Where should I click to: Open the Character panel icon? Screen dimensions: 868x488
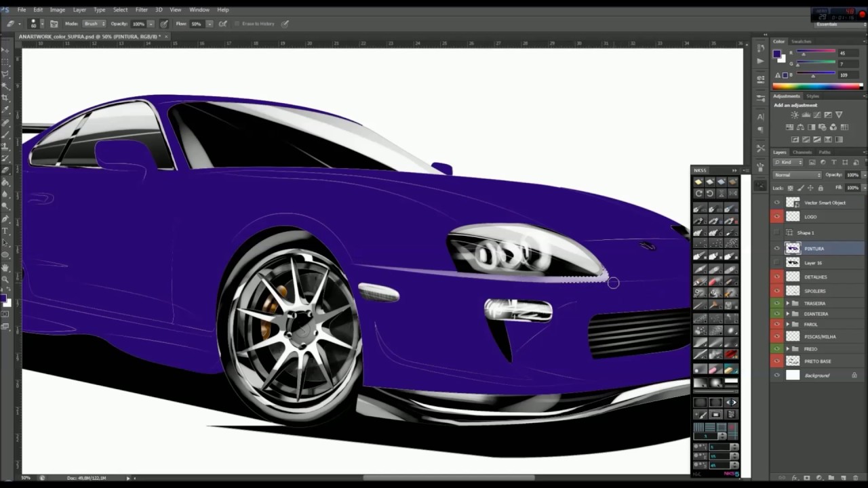click(761, 117)
